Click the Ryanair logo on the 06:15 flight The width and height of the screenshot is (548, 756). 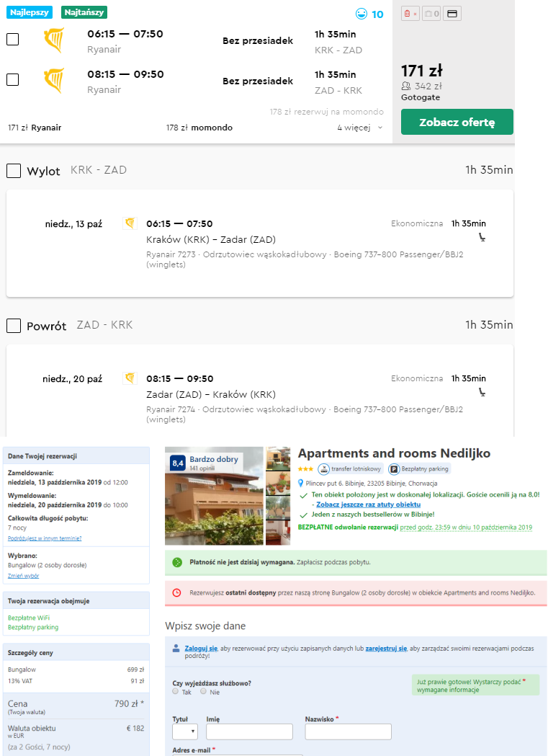(x=54, y=40)
